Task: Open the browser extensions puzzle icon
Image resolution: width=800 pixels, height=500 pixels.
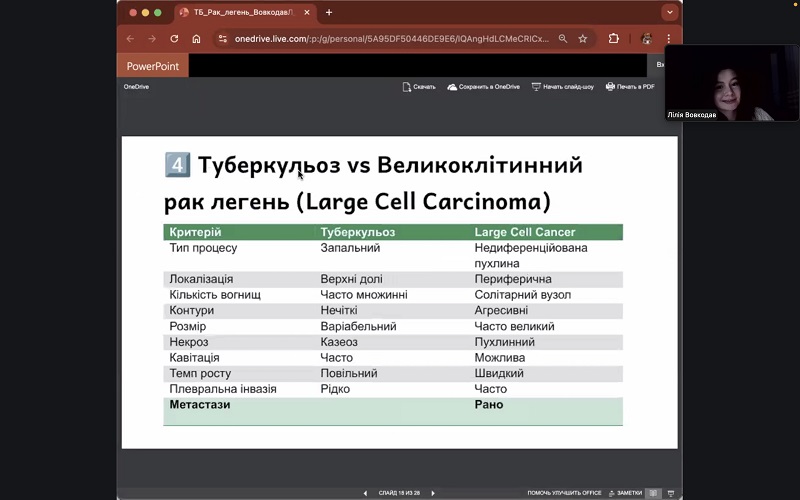Action: pyautogui.click(x=614, y=39)
